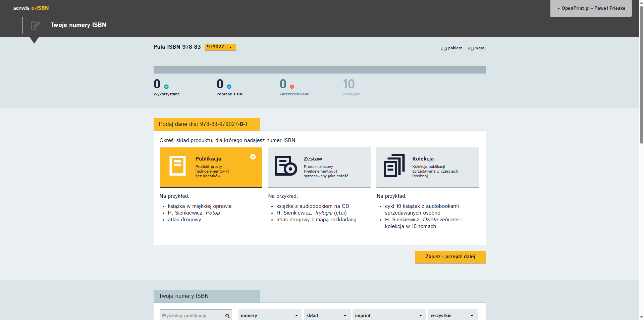Click the pobierz download icon
Viewport: 644px width, 320px height.
(443, 49)
